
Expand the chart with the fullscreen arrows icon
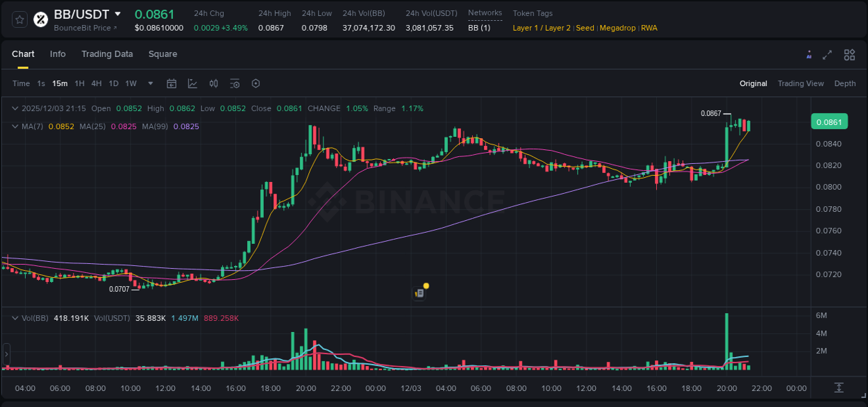pos(828,54)
